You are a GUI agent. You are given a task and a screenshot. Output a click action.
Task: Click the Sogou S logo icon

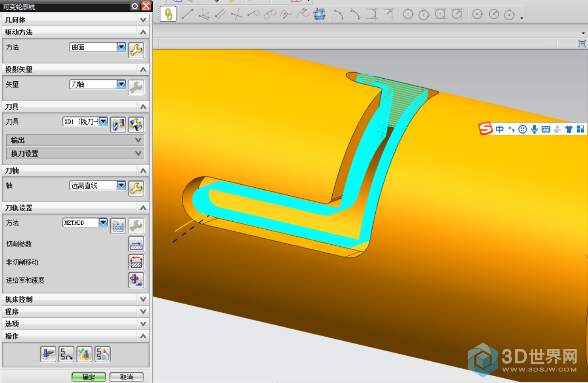click(x=485, y=128)
